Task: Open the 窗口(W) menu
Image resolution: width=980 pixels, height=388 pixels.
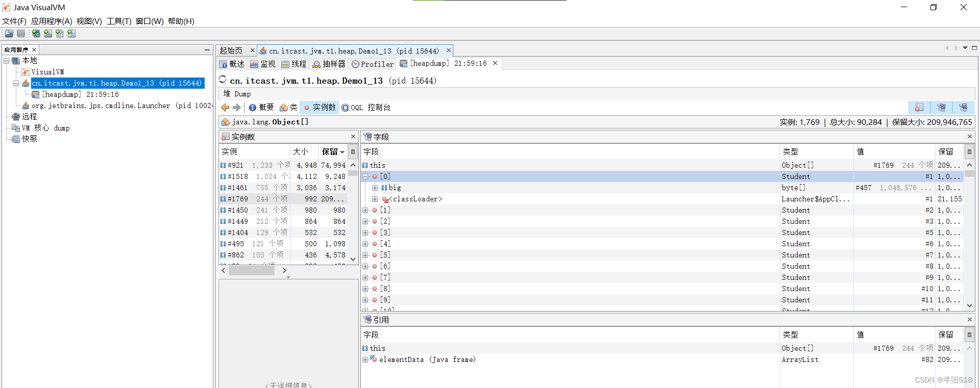Action: tap(150, 21)
